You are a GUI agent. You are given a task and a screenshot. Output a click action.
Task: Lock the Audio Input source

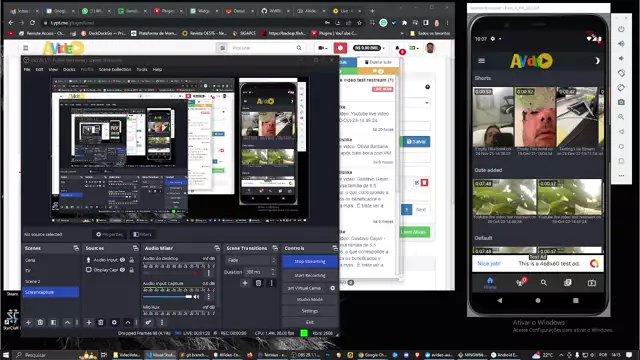pos(132,260)
